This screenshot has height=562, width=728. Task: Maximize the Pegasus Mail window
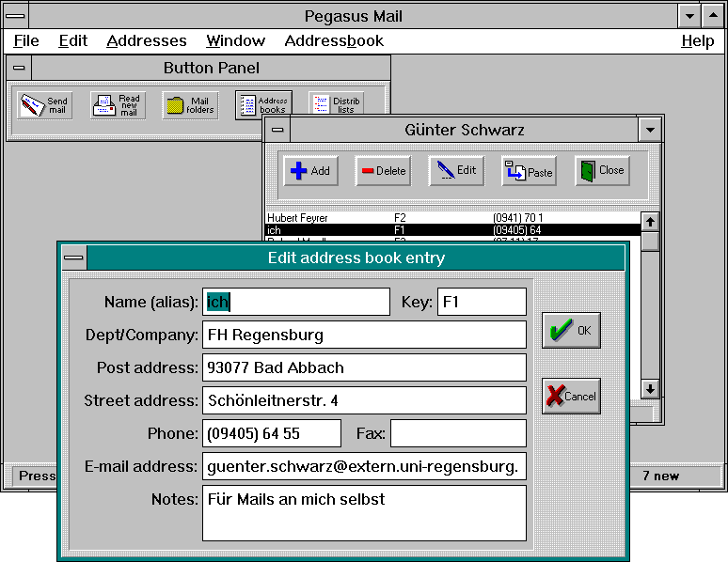pos(713,16)
